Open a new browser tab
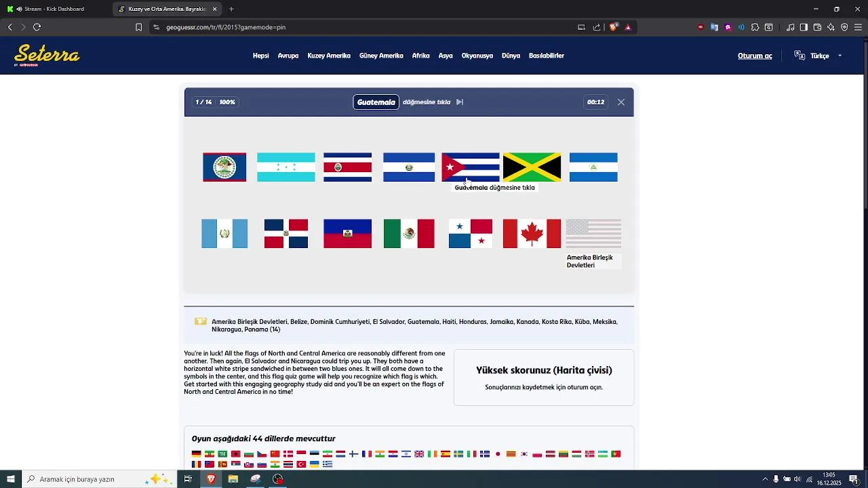Screen dimensions: 868x488 [x=231, y=9]
